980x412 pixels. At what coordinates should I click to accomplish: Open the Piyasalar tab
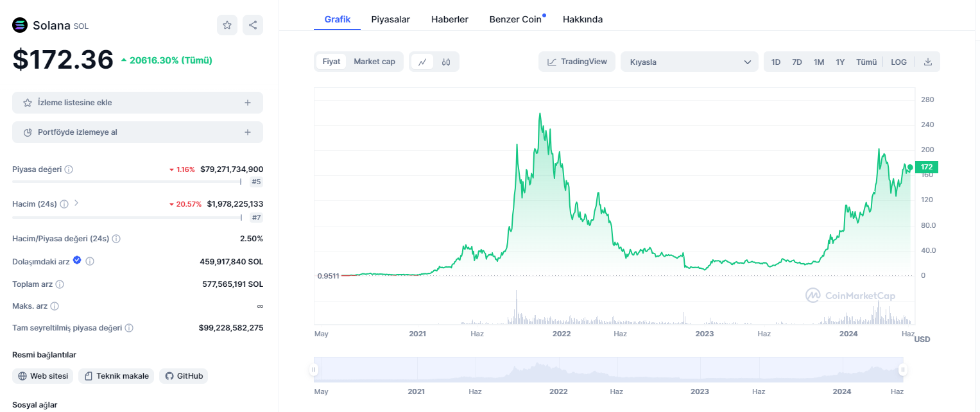click(x=391, y=19)
